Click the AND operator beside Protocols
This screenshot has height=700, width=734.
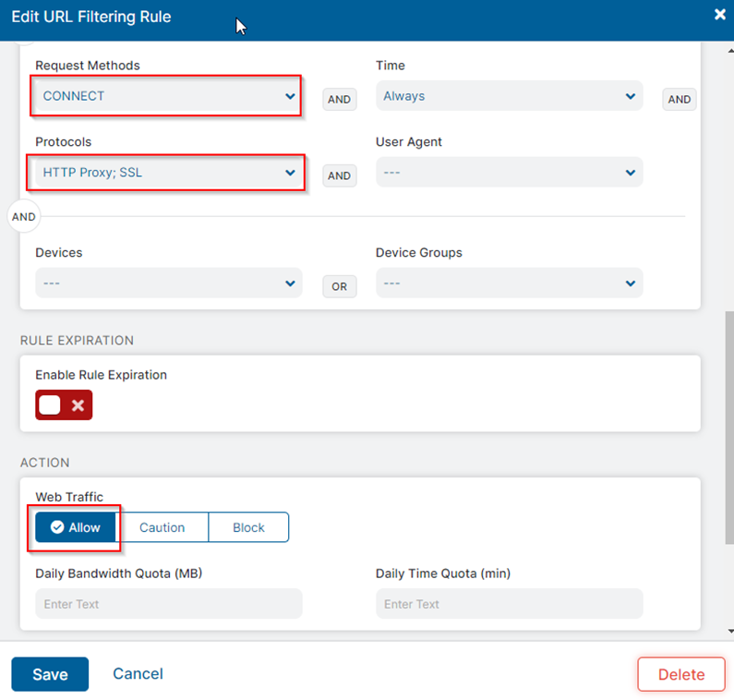pyautogui.click(x=340, y=175)
